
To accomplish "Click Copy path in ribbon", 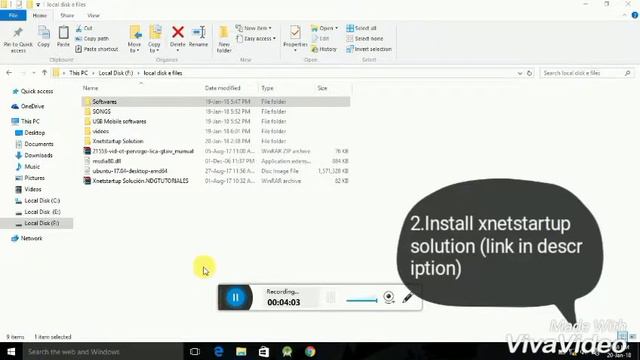I will tap(92, 38).
